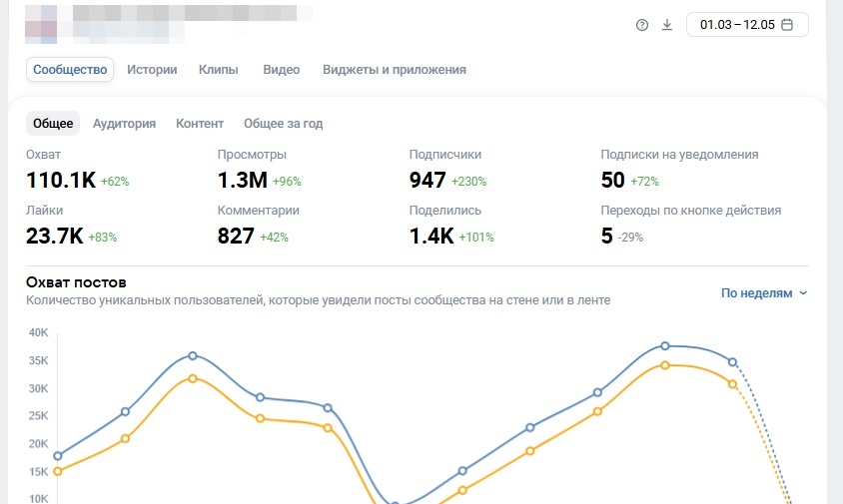Click the 40K axis label
The image size is (843, 504).
click(39, 332)
